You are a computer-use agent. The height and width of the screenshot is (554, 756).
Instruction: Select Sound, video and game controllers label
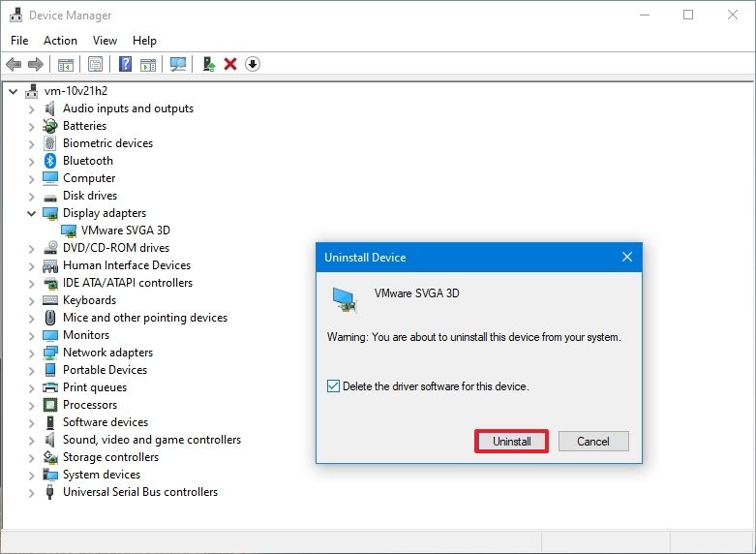(x=152, y=439)
